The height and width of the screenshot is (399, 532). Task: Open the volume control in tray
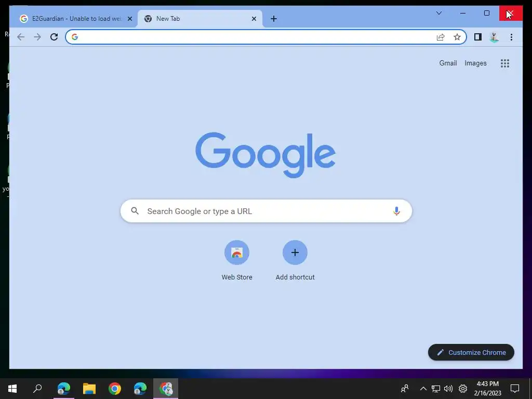pyautogui.click(x=448, y=389)
